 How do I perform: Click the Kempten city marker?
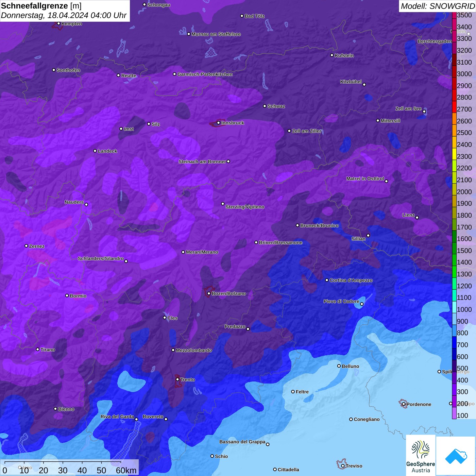58,23
